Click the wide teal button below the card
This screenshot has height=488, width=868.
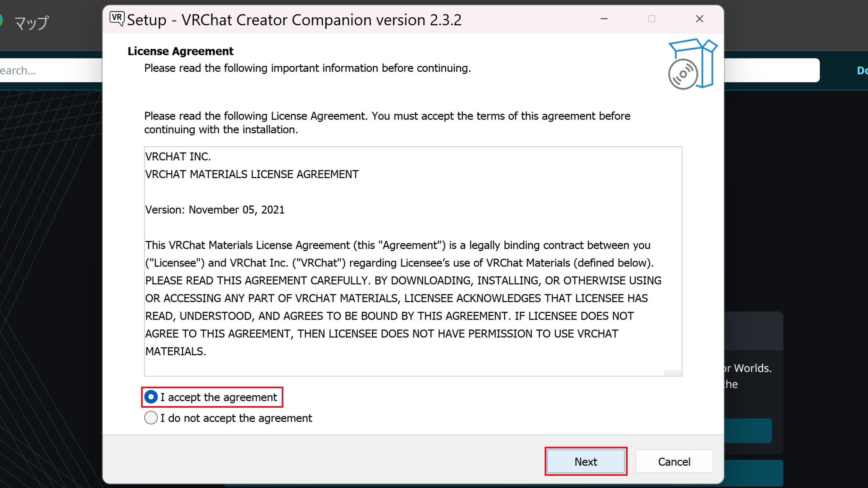point(753,472)
